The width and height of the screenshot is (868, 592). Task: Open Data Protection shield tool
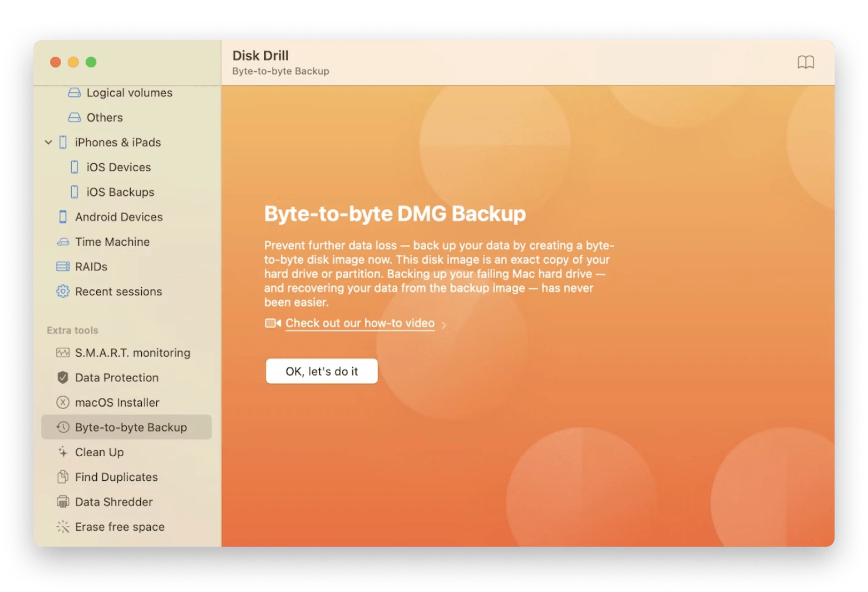pos(62,377)
